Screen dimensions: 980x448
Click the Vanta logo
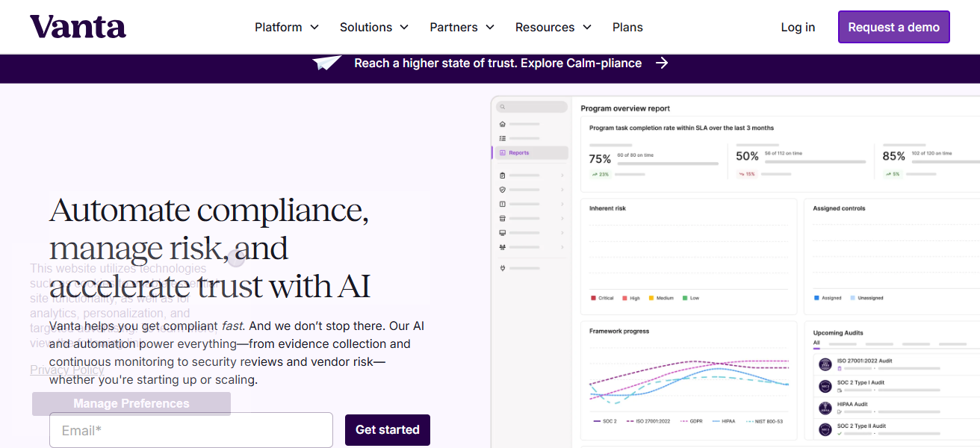(78, 27)
